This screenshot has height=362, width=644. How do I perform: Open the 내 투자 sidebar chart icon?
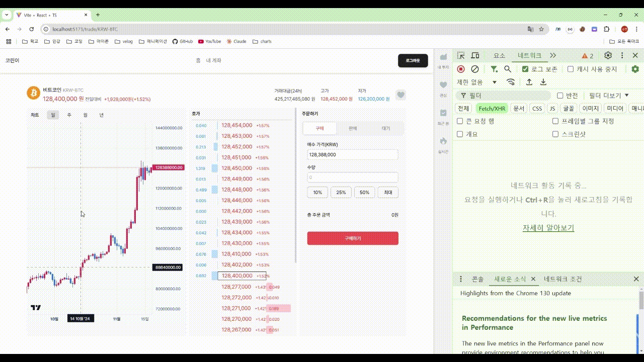click(x=443, y=57)
